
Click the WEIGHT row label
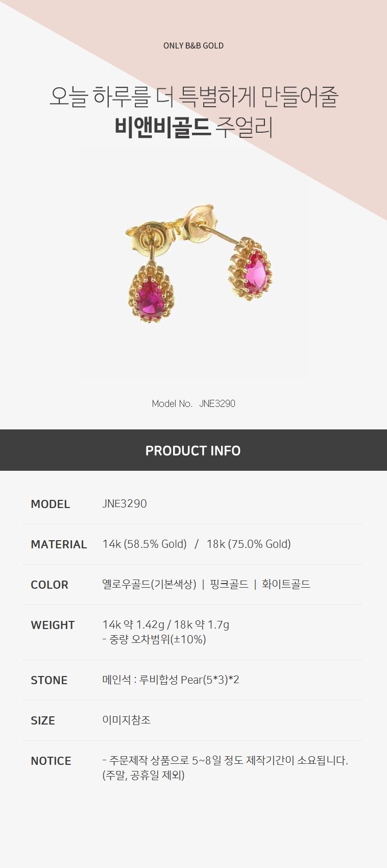tap(53, 625)
